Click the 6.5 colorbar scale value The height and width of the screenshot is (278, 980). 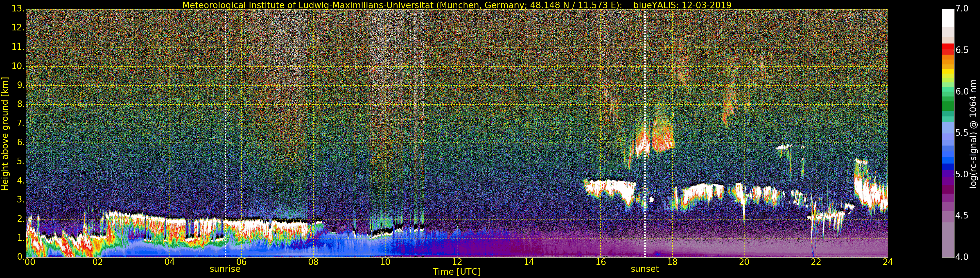pyautogui.click(x=962, y=50)
